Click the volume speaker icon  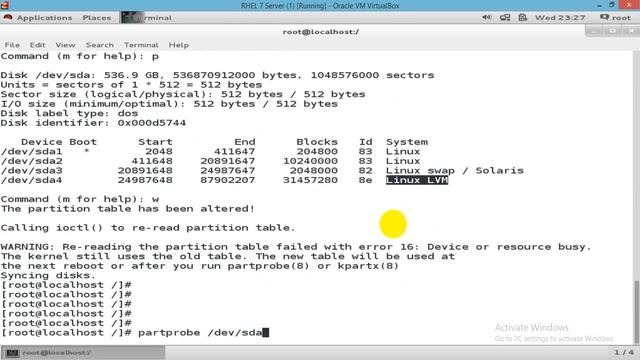tap(487, 18)
